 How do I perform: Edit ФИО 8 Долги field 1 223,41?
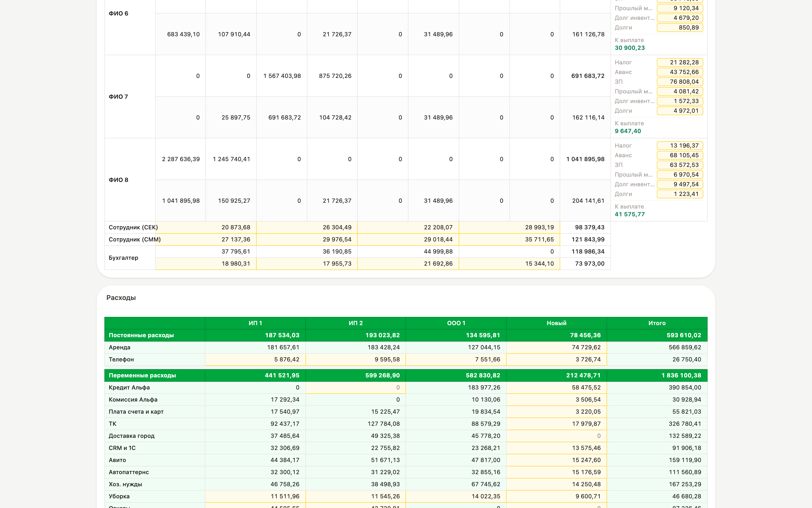[x=680, y=194]
